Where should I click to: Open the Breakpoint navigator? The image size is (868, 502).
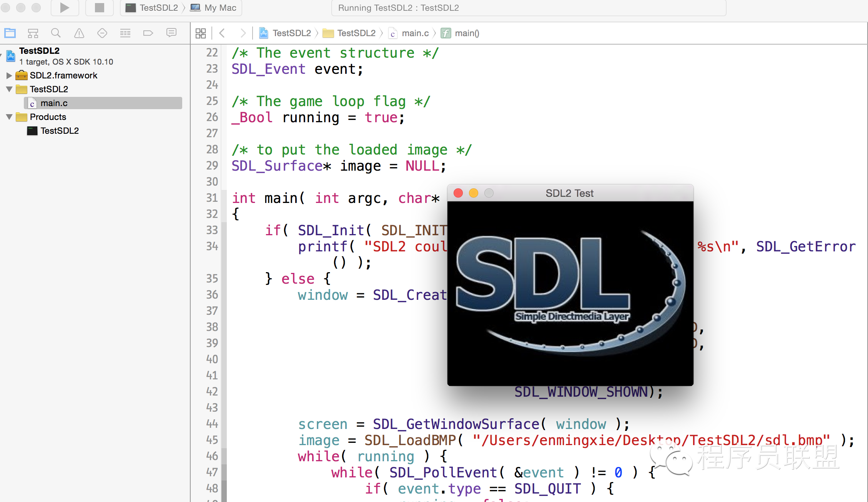coord(148,33)
